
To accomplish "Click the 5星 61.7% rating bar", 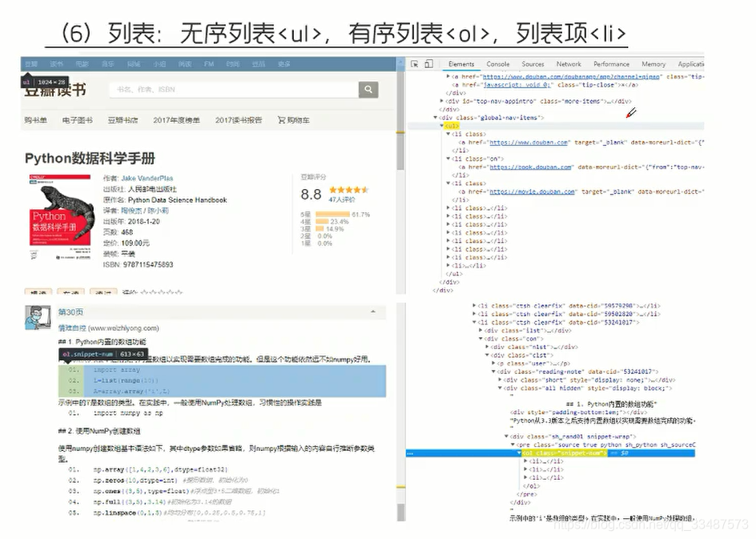I will point(332,214).
